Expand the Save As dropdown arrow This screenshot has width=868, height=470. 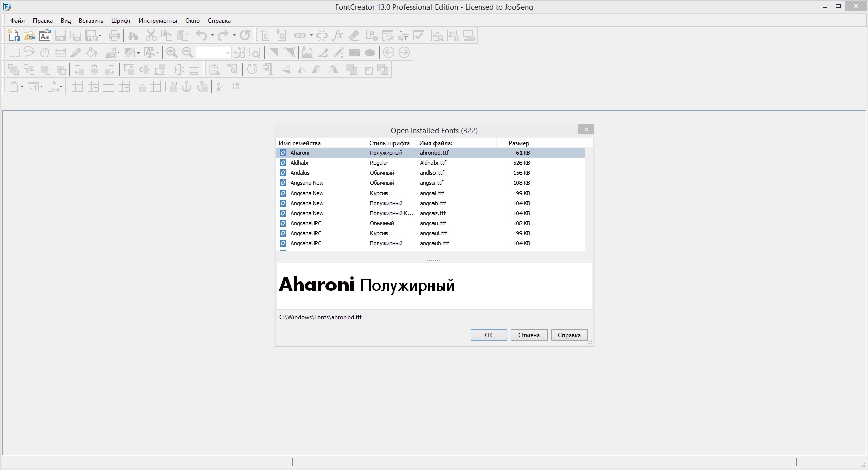pyautogui.click(x=100, y=35)
